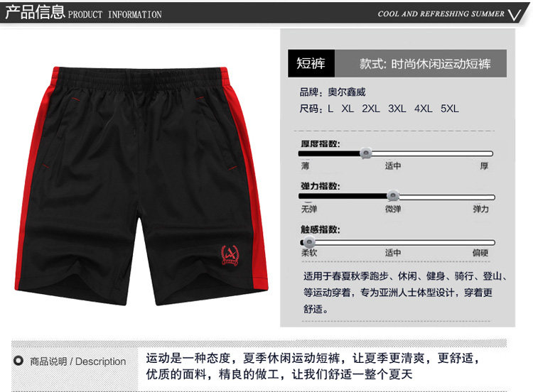Click the shorts product image

pyautogui.click(x=141, y=185)
